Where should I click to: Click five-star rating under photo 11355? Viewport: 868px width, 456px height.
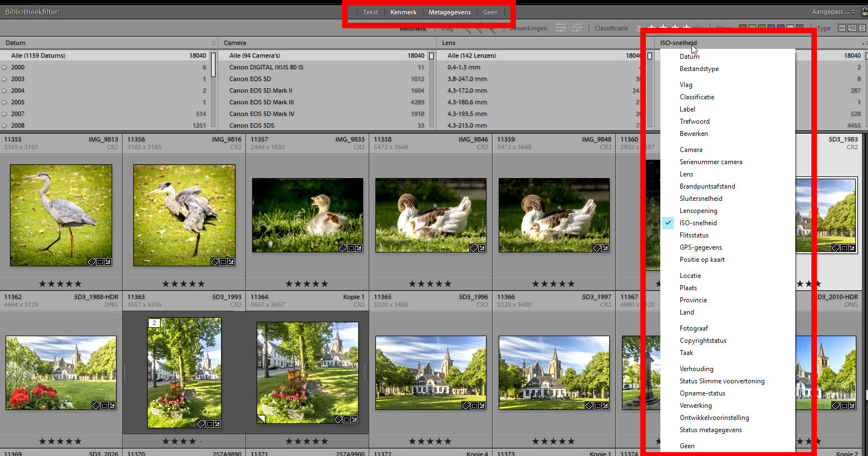pos(61,283)
